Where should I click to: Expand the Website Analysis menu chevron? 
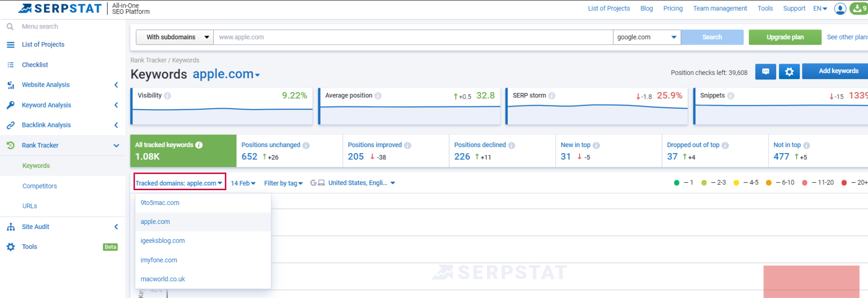(x=116, y=85)
